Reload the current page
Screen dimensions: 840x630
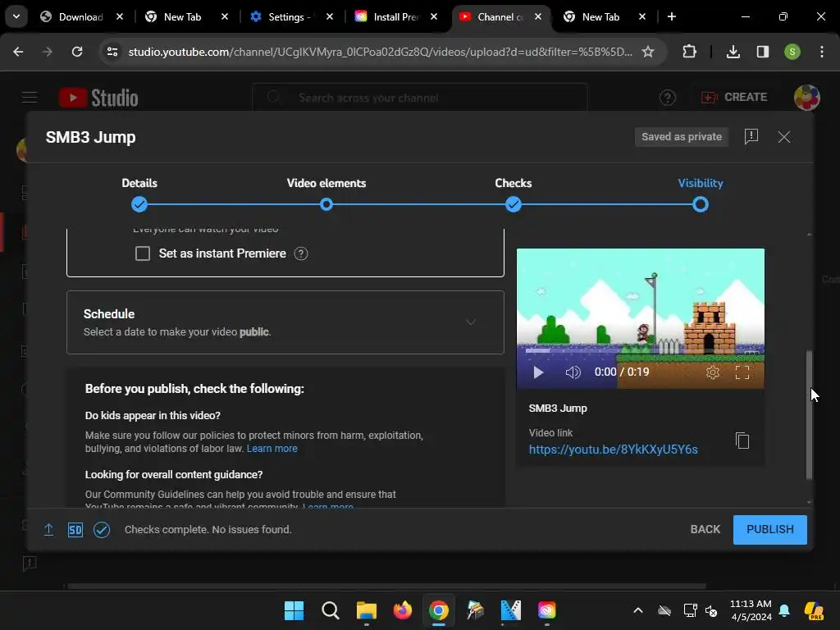pyautogui.click(x=77, y=52)
